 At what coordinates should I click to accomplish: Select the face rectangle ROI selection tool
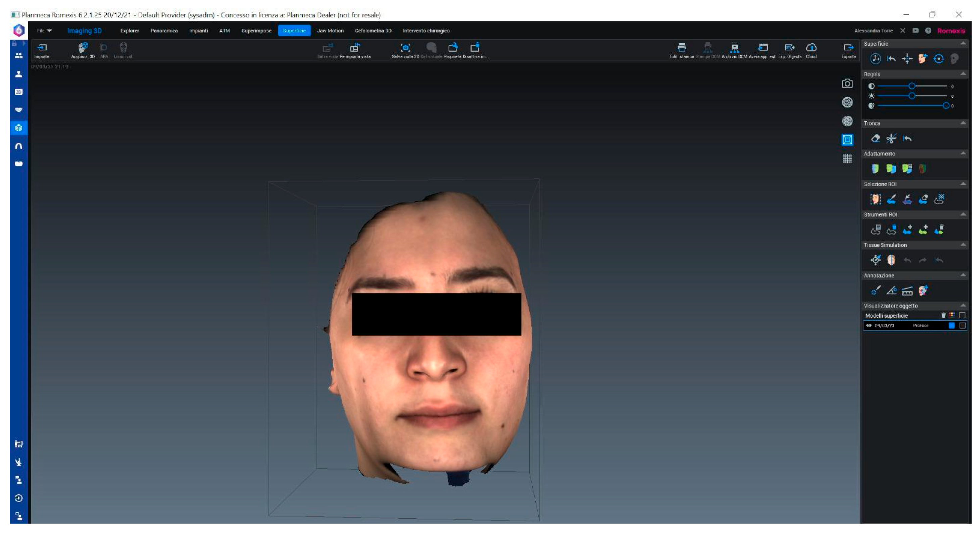875,199
